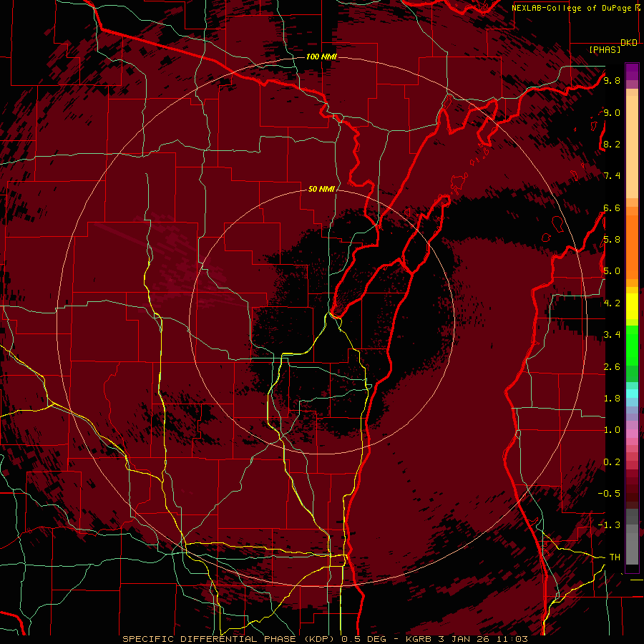Pick the yellow segment of the color bar
Viewport: 644px width, 644px height.
pos(632,306)
